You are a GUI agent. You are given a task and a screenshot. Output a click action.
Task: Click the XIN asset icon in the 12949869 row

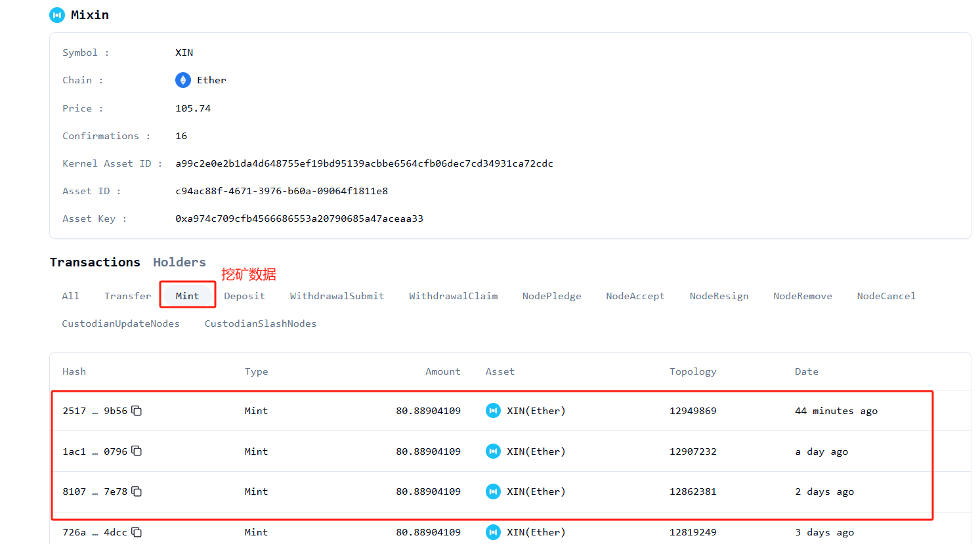(493, 411)
